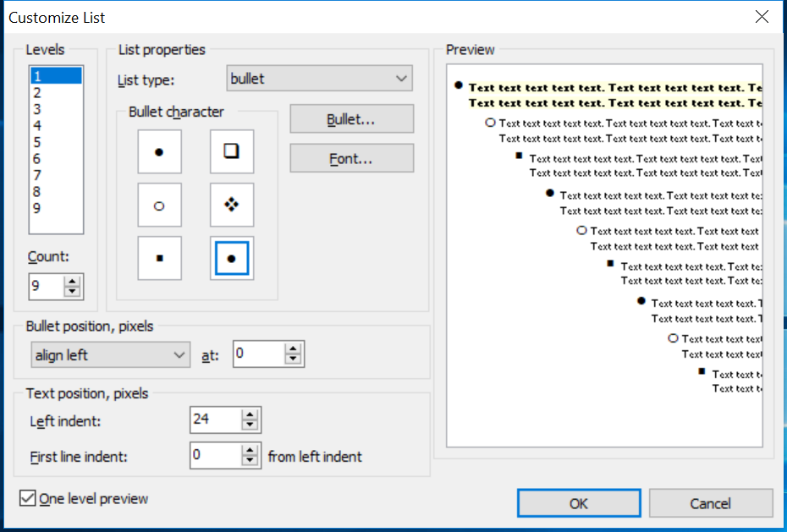Select level 1 in Levels list
Image resolution: width=787 pixels, height=532 pixels.
tap(56, 76)
